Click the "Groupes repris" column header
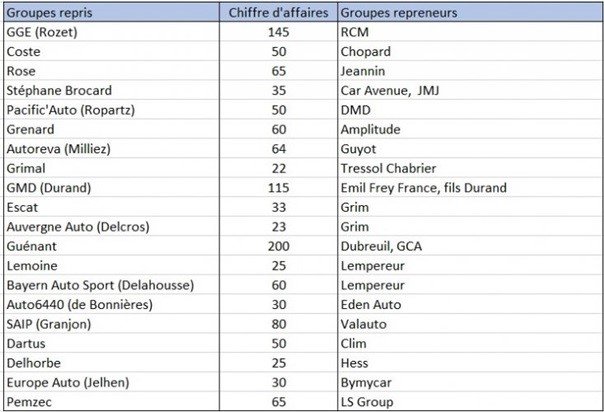The width and height of the screenshot is (604, 412). [x=49, y=12]
